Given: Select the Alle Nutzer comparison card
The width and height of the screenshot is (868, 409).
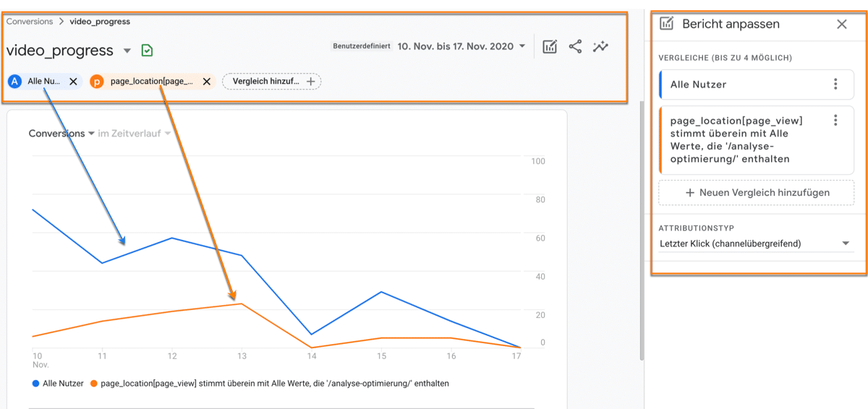Looking at the screenshot, I should click(757, 85).
